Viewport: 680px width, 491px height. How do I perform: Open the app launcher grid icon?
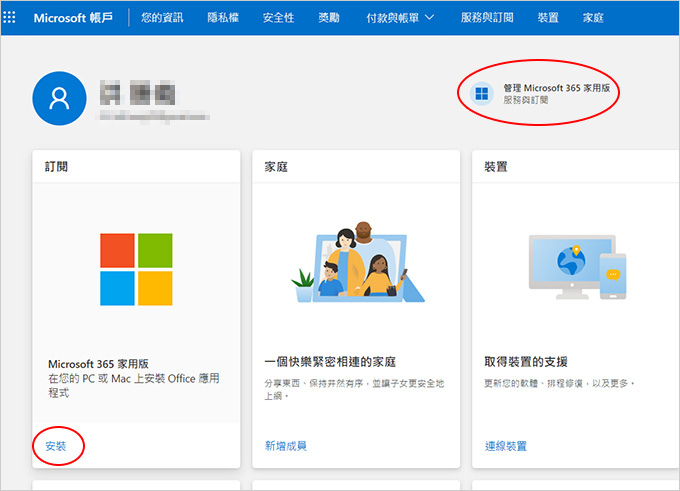point(9,17)
